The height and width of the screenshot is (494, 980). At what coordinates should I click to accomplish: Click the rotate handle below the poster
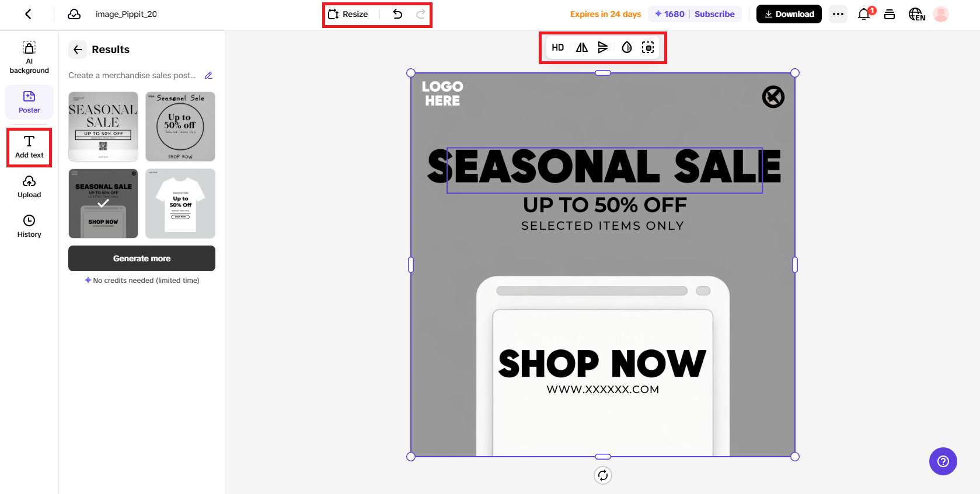pos(603,475)
